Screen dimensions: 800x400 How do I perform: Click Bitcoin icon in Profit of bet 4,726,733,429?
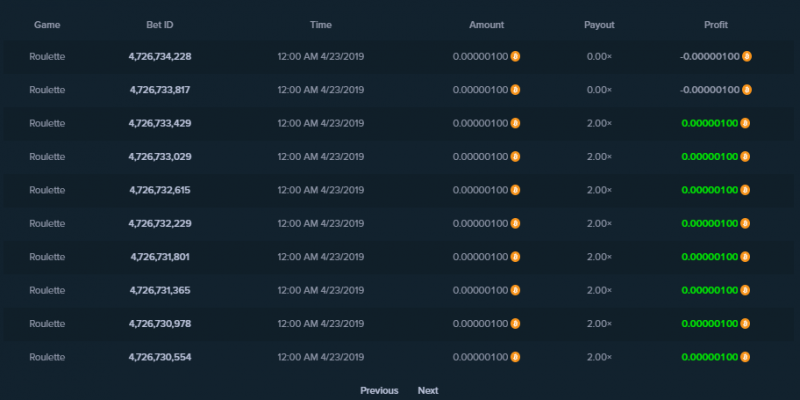point(745,123)
